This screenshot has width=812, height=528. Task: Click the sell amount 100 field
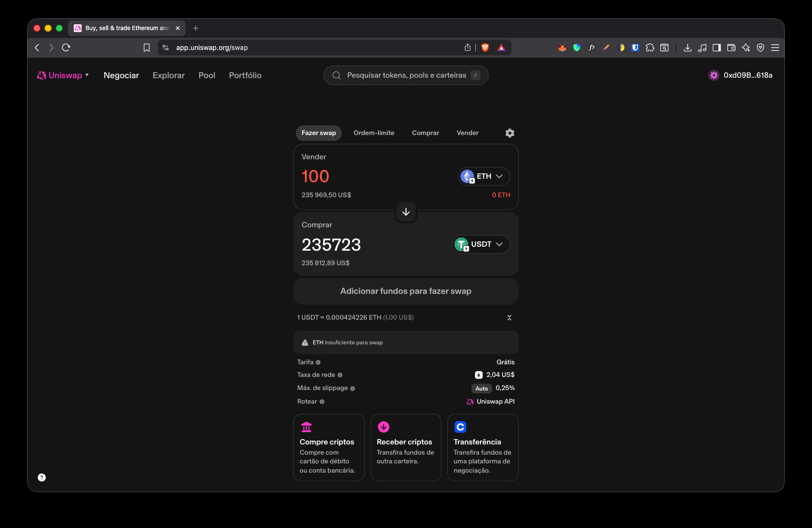(316, 176)
